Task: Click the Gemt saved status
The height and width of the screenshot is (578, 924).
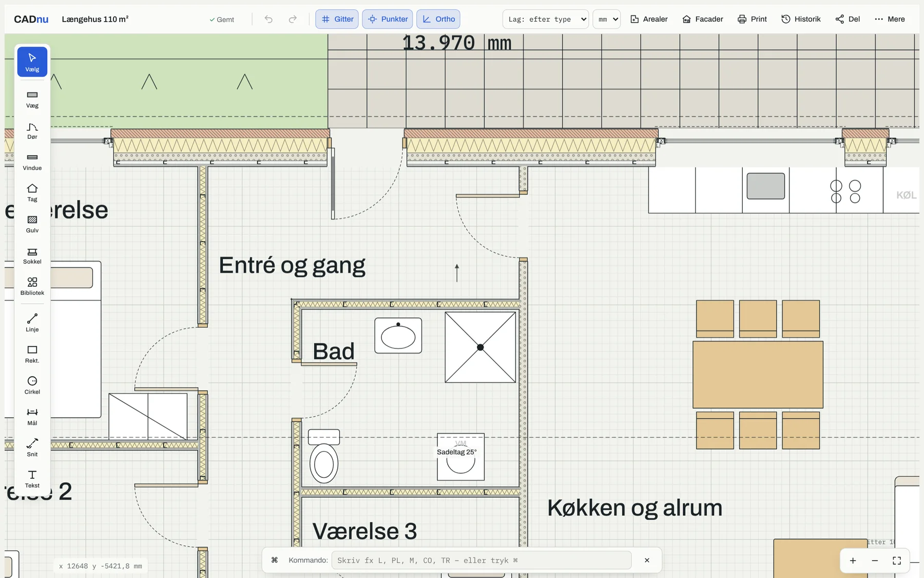Action: click(222, 20)
